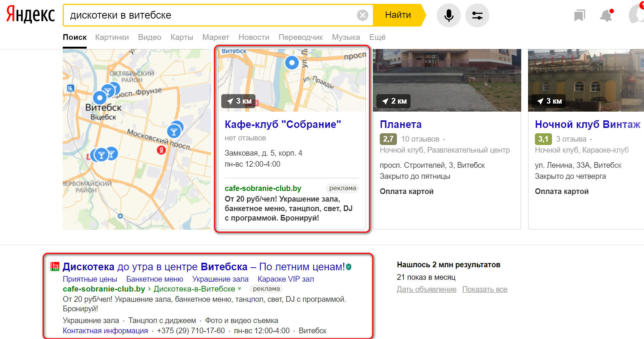Click Банкетное меню sitelink
This screenshot has height=339, width=644.
pos(155,279)
